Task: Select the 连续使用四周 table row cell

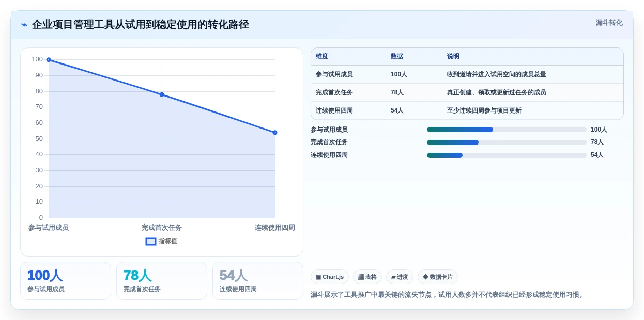Action: click(x=334, y=110)
